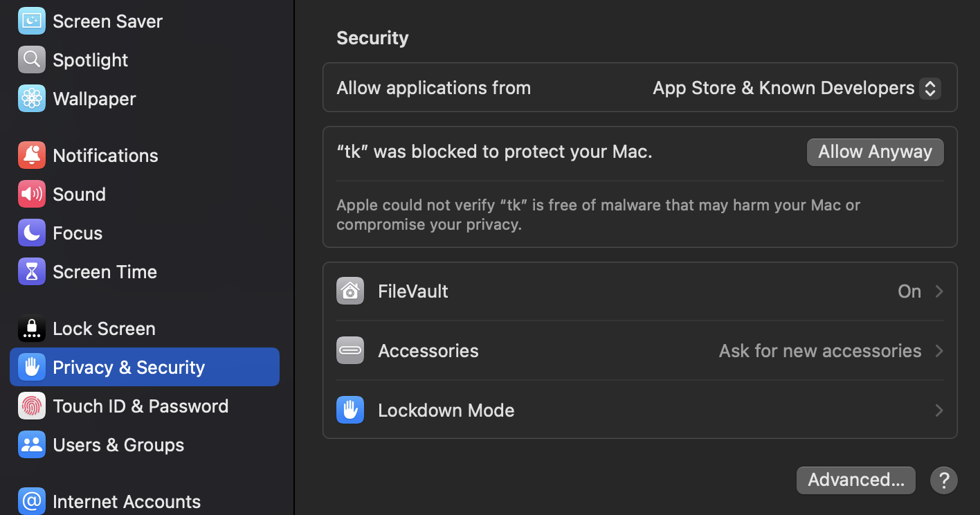Click the Internet Accounts at-sign icon

click(31, 501)
